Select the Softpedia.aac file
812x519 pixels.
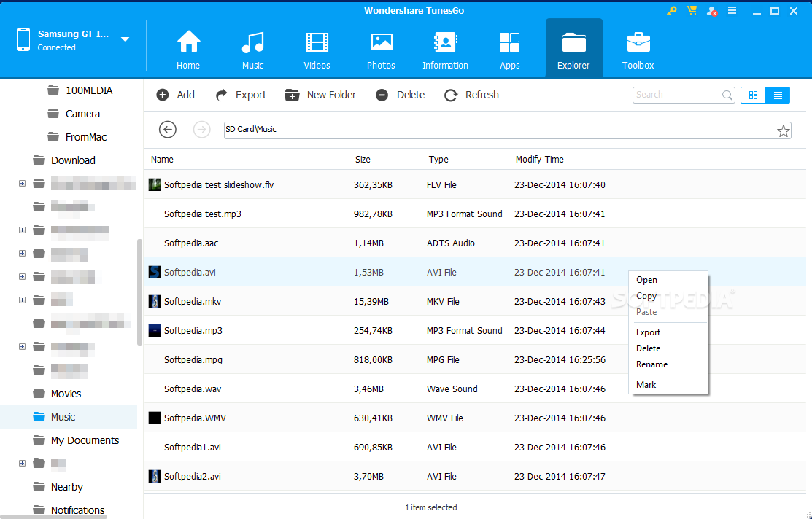(475, 243)
